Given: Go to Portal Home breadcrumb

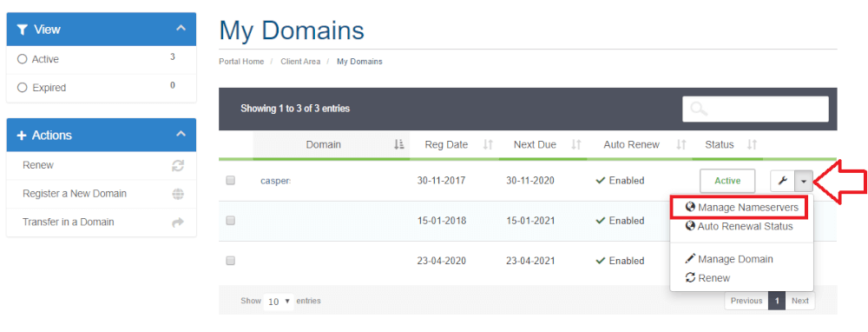Looking at the screenshot, I should [241, 62].
